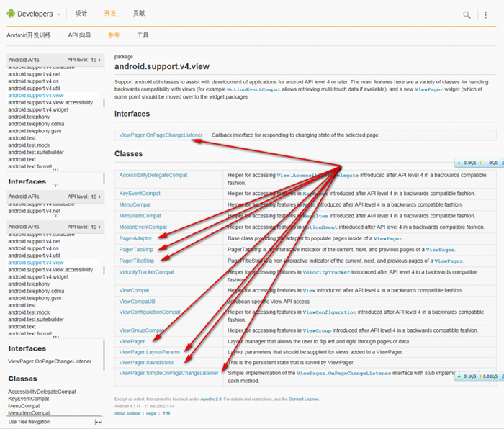Switch to the 设计 tab
This screenshot has height=429, width=504.
tap(81, 14)
